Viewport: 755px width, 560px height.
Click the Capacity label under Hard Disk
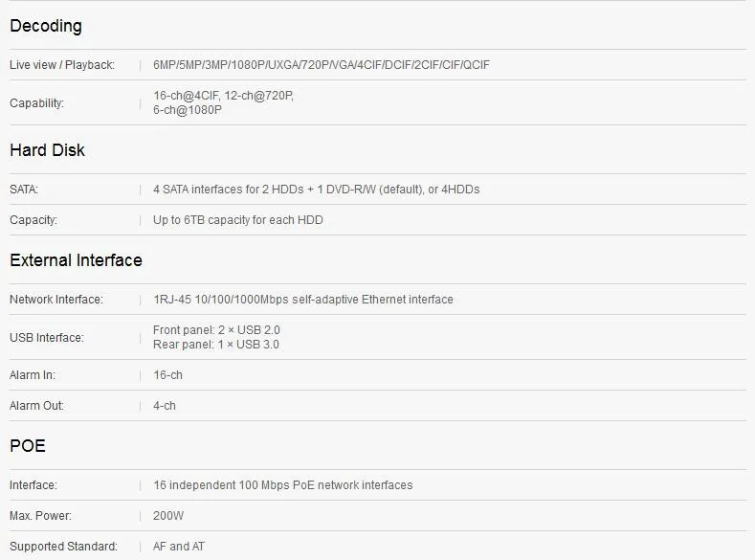tap(33, 220)
